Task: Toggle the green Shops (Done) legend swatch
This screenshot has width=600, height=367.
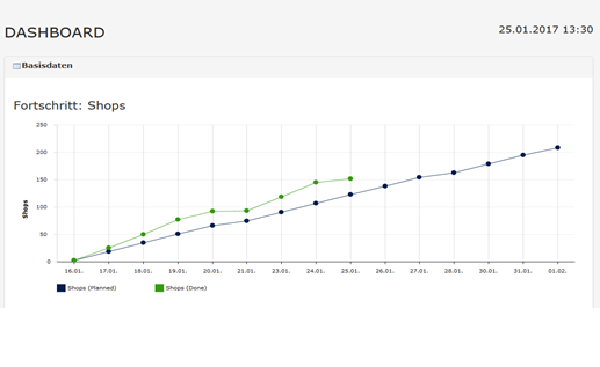Action: pos(159,288)
